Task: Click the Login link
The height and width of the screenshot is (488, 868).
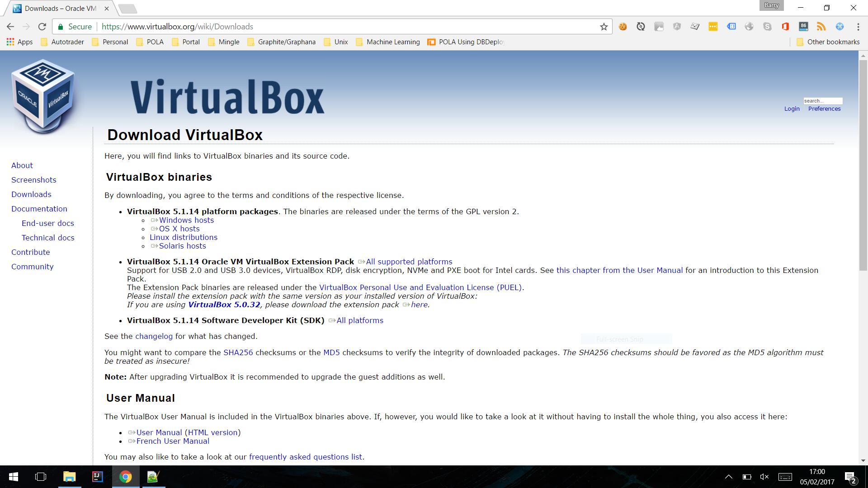Action: [792, 109]
